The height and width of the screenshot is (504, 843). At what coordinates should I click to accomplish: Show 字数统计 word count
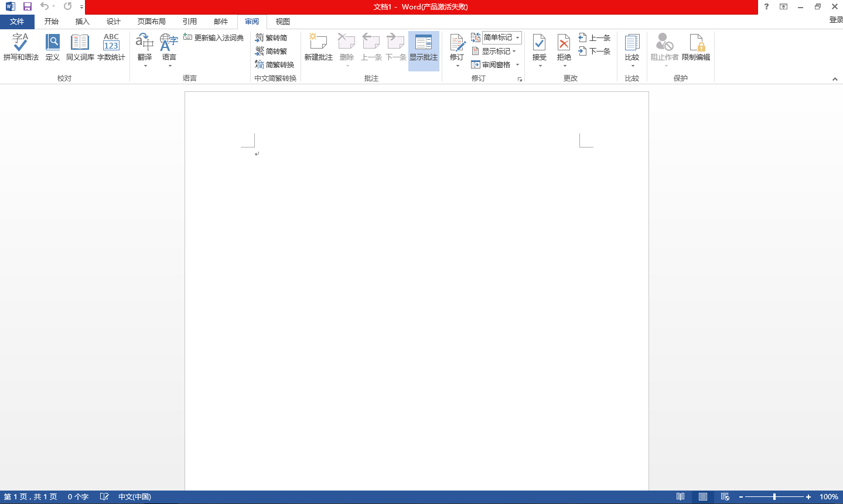111,47
